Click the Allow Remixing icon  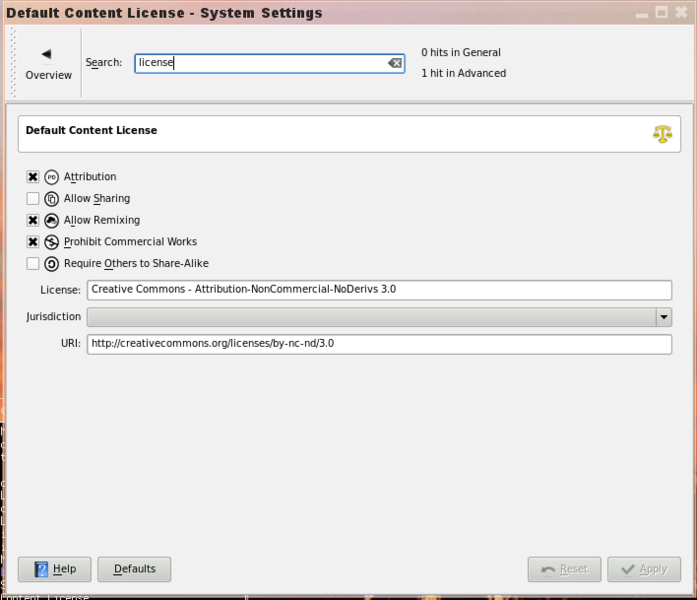point(52,220)
